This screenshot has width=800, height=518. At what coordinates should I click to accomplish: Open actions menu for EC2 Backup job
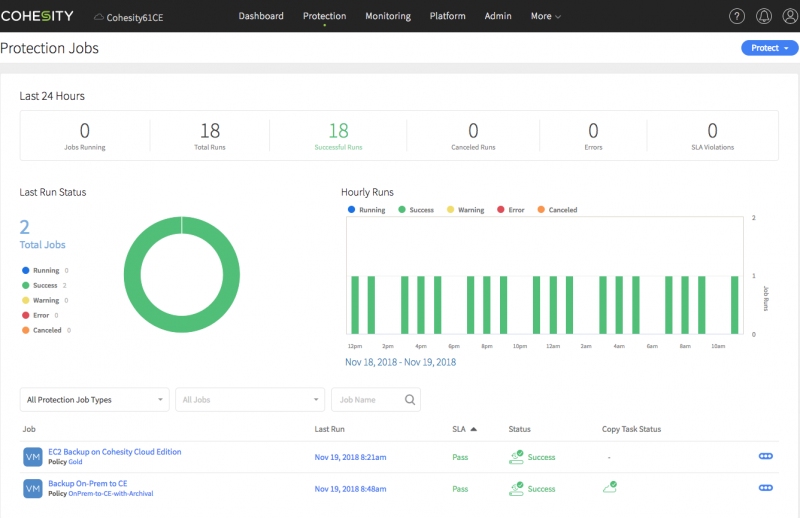click(x=765, y=456)
